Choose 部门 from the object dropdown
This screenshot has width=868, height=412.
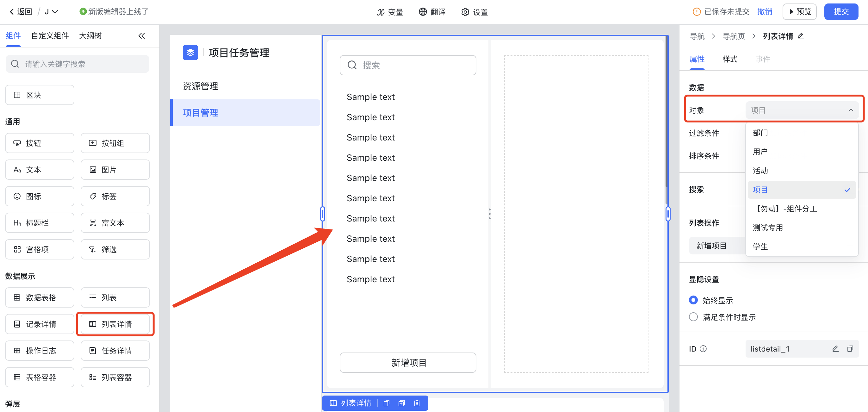pos(802,133)
